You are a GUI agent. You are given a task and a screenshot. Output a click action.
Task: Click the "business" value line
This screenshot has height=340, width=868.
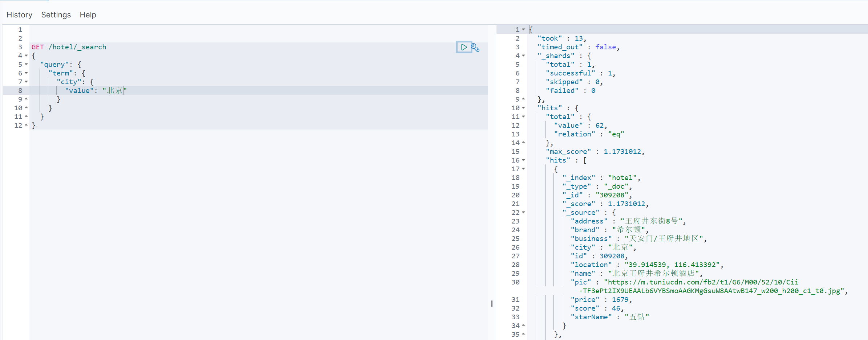639,239
